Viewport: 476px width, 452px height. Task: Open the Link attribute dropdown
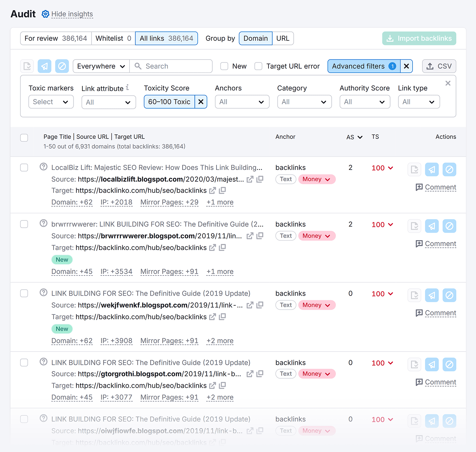[x=109, y=102]
